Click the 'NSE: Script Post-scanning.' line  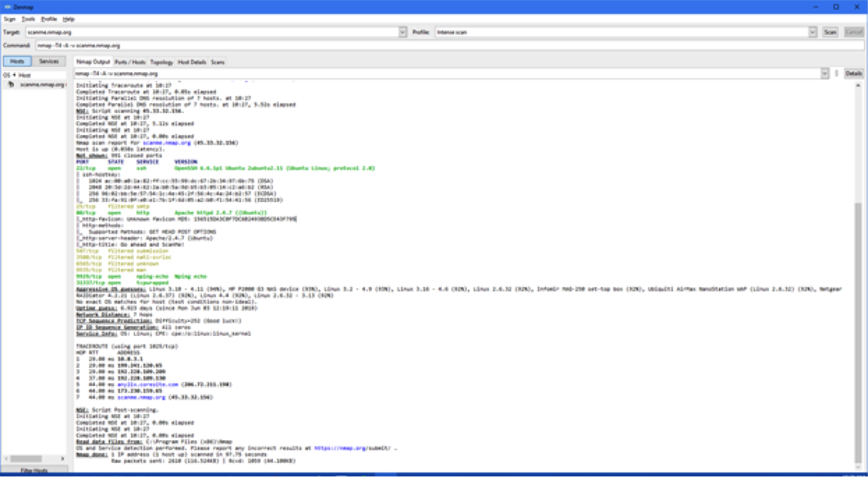coord(117,410)
